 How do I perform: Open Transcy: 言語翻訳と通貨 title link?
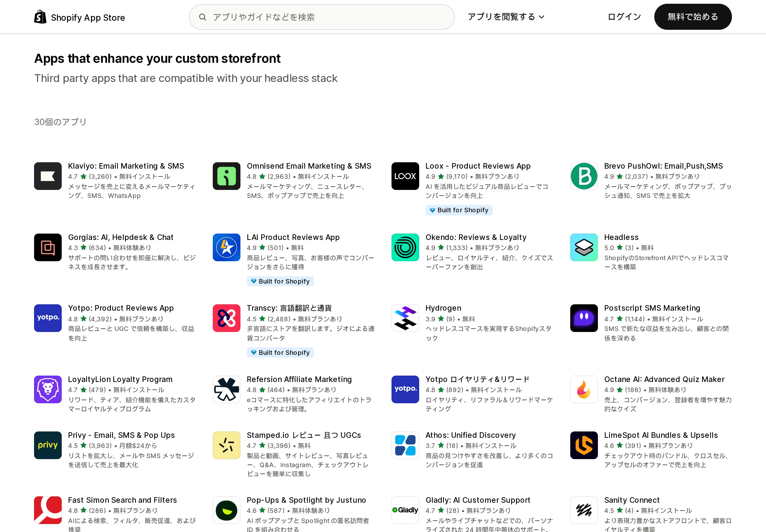click(x=289, y=308)
